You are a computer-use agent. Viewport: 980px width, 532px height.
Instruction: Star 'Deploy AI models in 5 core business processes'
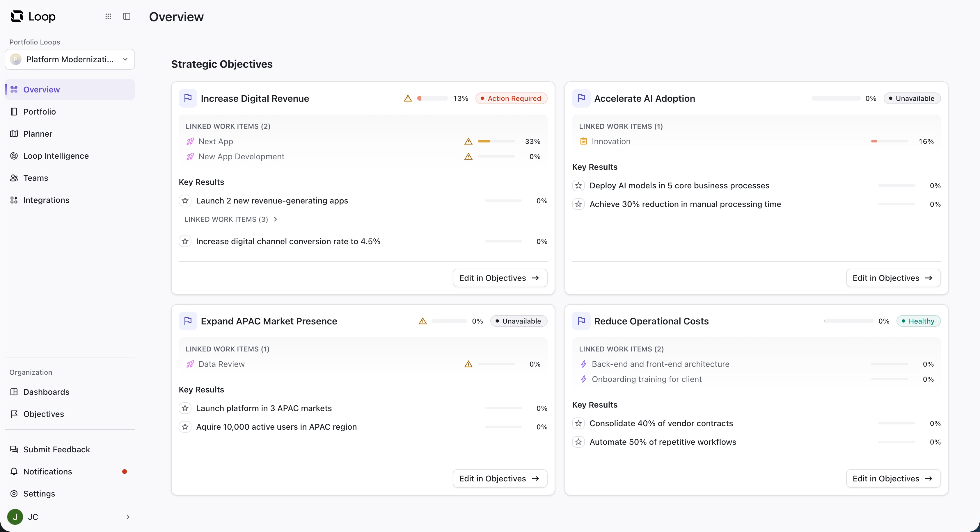[579, 185]
